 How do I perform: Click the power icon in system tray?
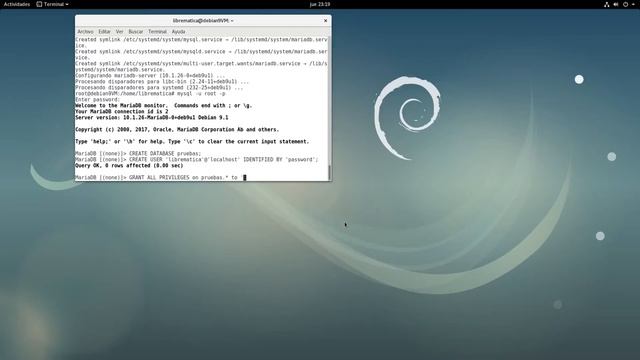[625, 4]
